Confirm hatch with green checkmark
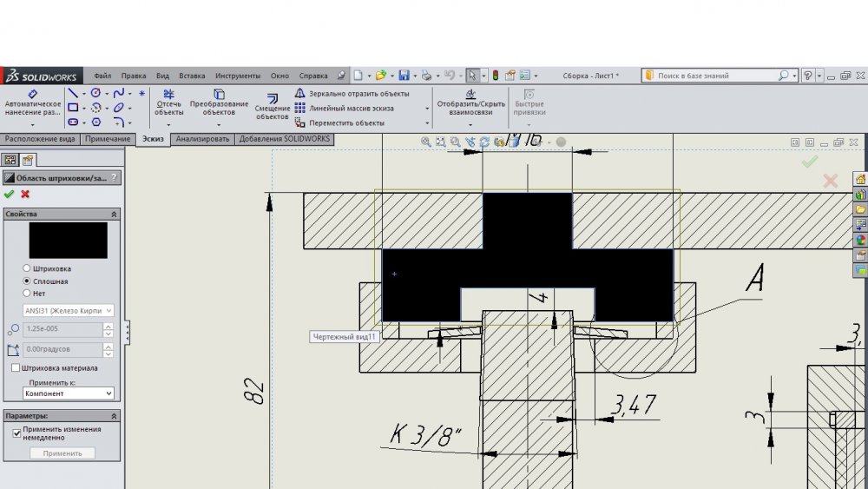This screenshot has height=489, width=868. [x=9, y=194]
